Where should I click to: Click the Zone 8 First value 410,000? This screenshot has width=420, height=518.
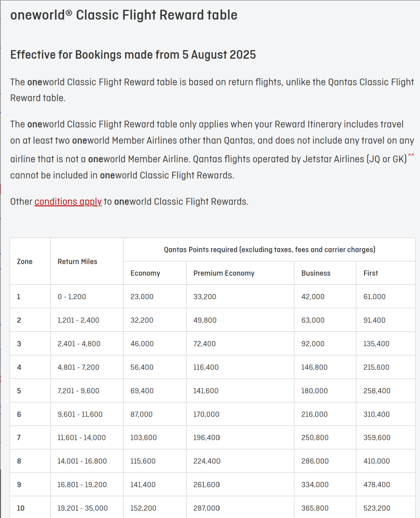(x=376, y=461)
